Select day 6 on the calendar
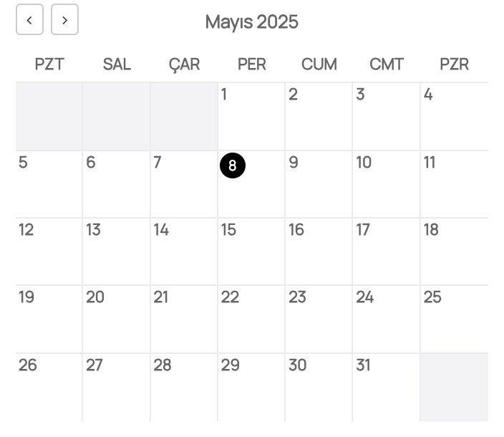The image size is (504, 437). click(116, 184)
